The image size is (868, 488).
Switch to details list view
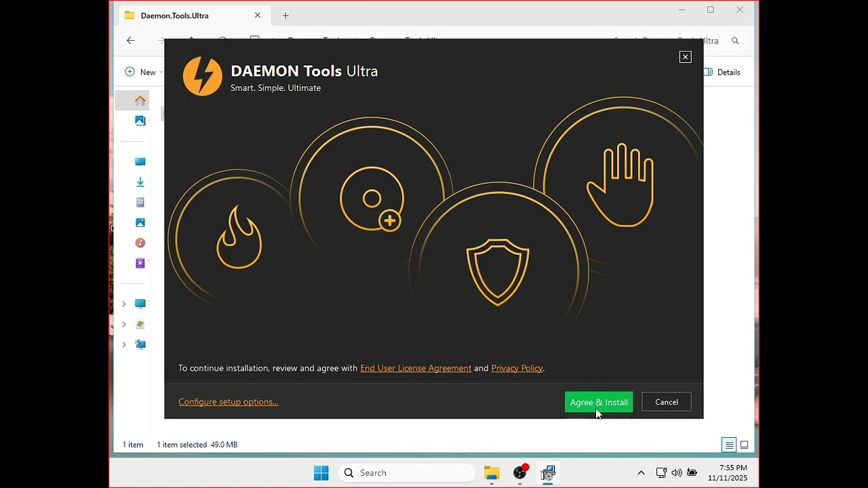pos(729,445)
